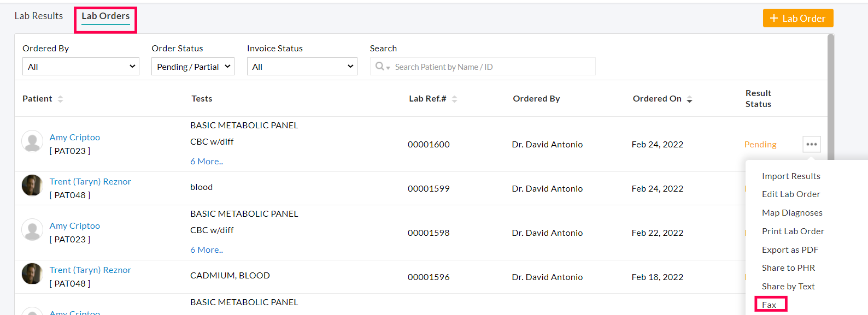
Task: Click the Search Patient by Name / ID field
Action: tap(492, 67)
